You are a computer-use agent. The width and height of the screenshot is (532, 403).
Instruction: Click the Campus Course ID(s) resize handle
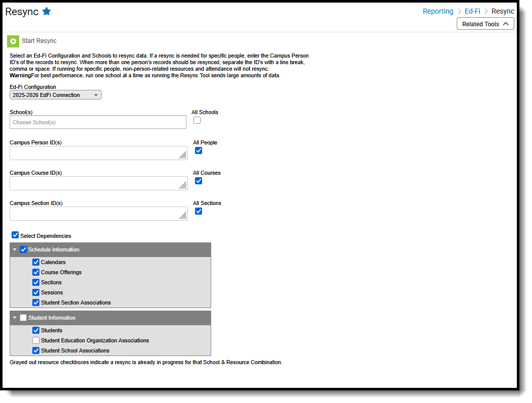(183, 185)
